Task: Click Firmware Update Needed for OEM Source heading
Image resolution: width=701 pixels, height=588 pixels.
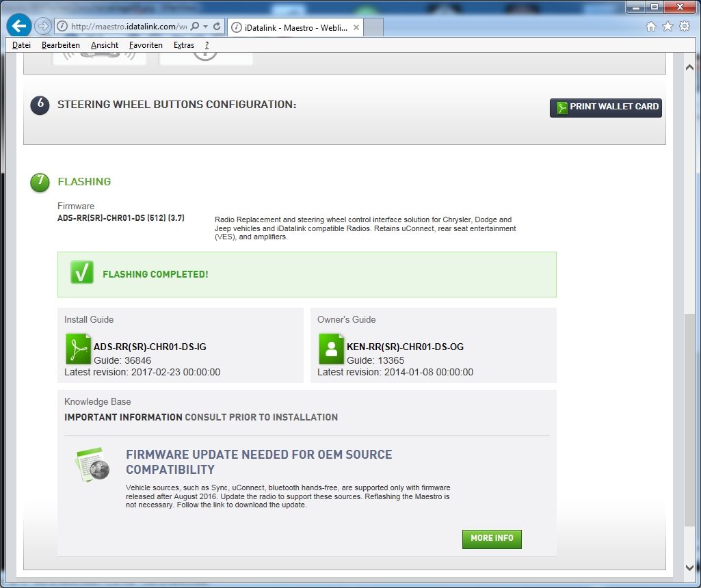Action: point(259,462)
